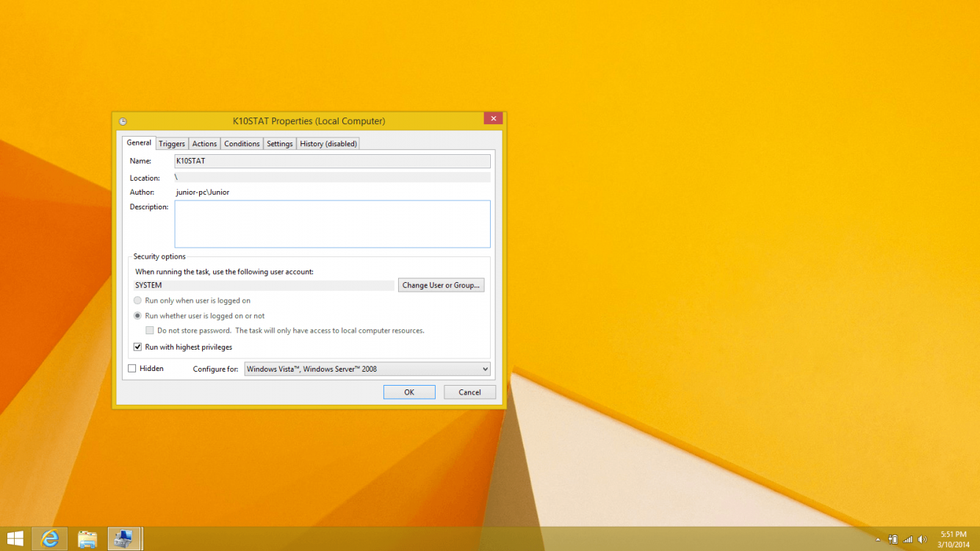
Task: Open the network signal tray icon
Action: [908, 539]
